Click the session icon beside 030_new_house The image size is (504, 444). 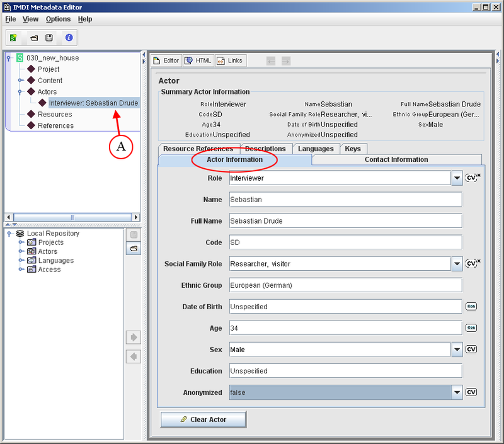point(20,58)
